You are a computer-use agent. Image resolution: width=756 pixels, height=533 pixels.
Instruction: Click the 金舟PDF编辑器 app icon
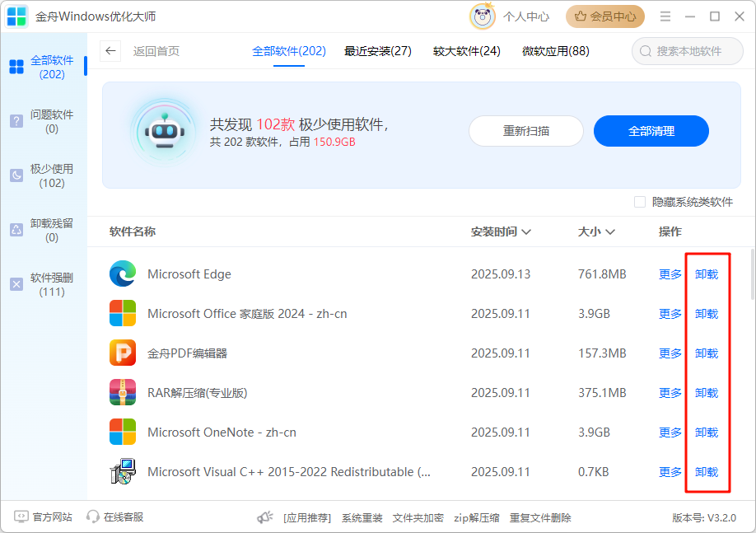[123, 353]
